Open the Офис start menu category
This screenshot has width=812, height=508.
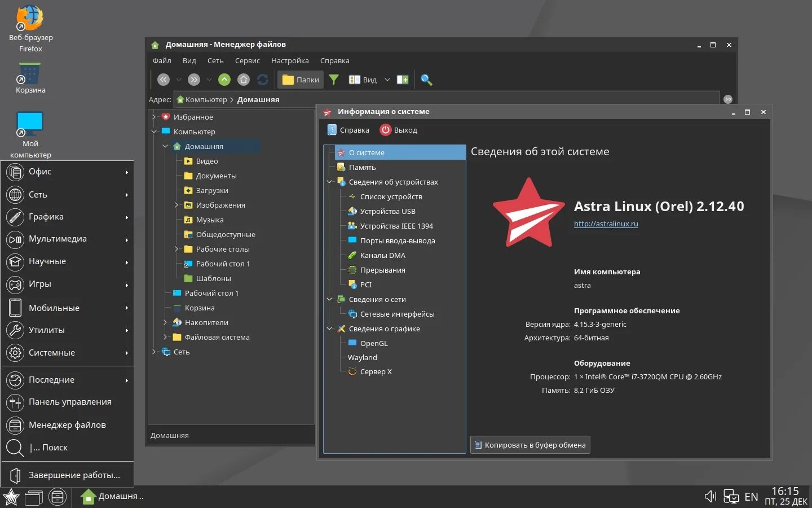click(67, 172)
